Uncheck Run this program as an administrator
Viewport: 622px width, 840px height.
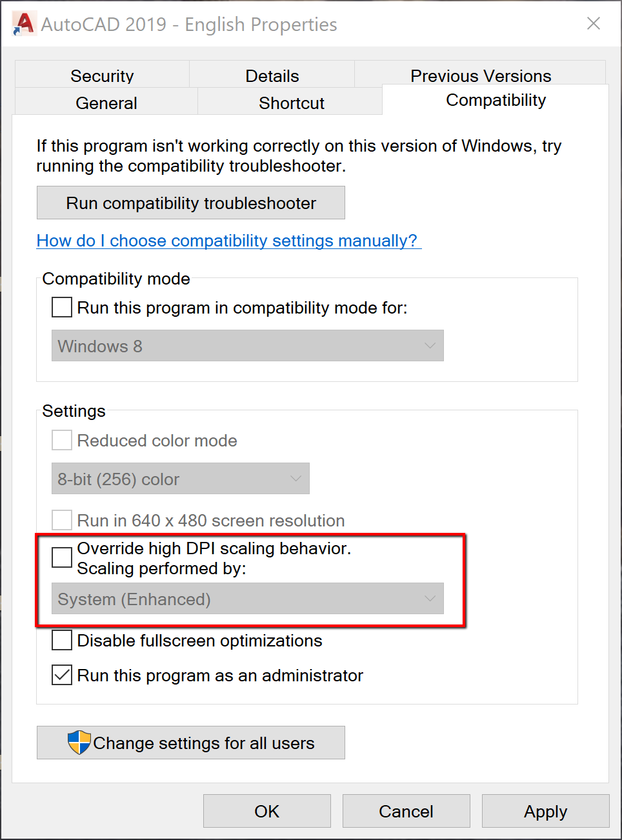click(62, 675)
